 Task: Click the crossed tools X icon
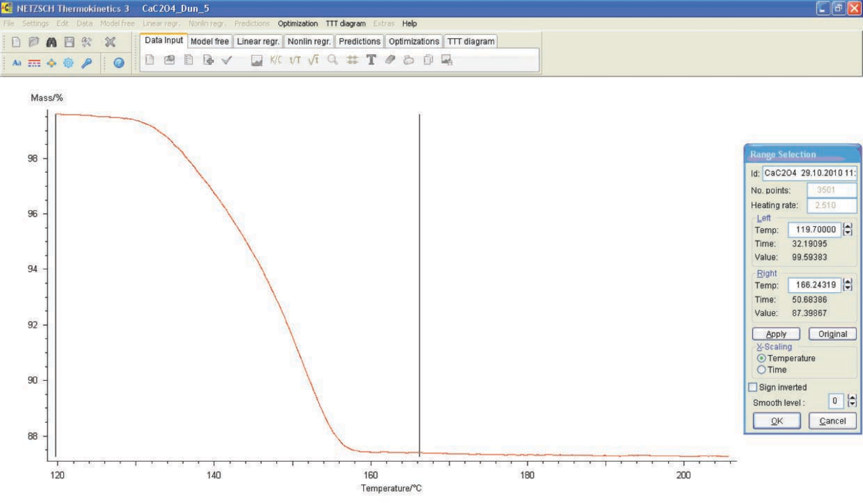(110, 42)
